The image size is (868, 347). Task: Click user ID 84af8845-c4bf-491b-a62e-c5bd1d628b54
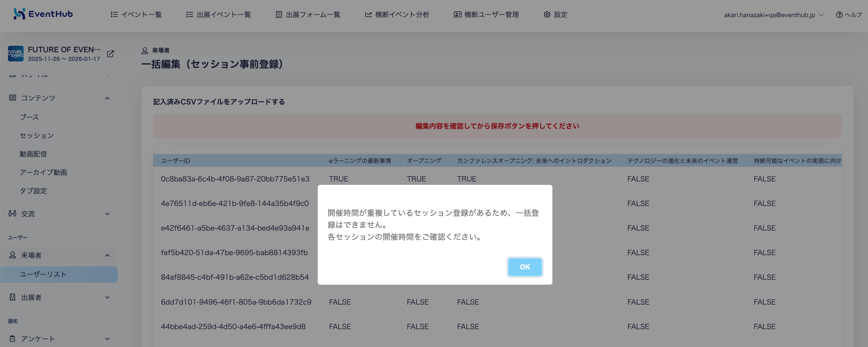pyautogui.click(x=235, y=277)
